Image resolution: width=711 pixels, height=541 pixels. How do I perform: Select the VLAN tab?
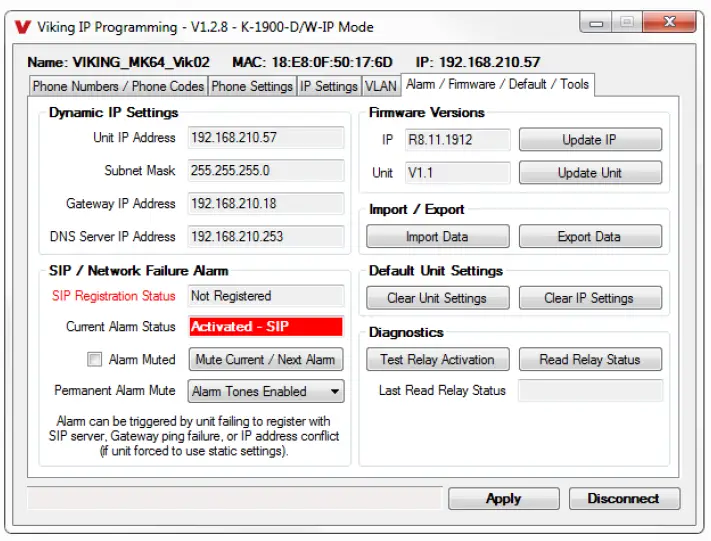(381, 86)
